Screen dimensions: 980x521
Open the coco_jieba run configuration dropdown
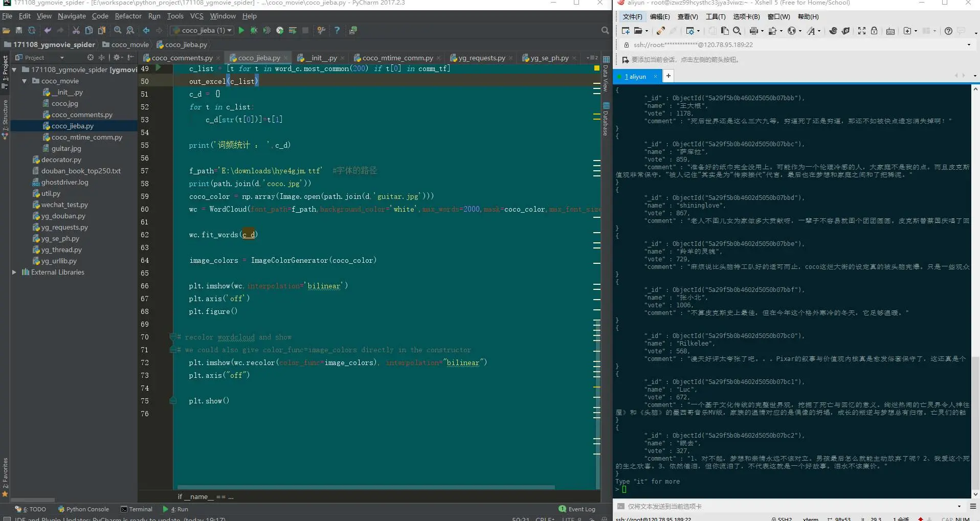click(x=202, y=31)
